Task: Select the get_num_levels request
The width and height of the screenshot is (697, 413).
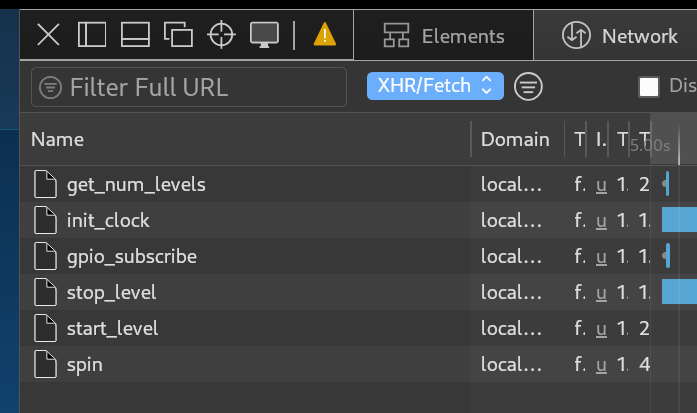Action: [336, 184]
